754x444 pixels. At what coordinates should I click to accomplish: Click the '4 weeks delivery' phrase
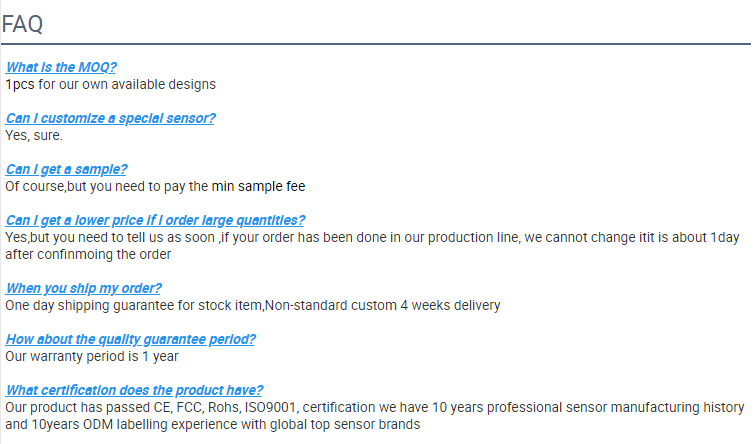pos(450,305)
